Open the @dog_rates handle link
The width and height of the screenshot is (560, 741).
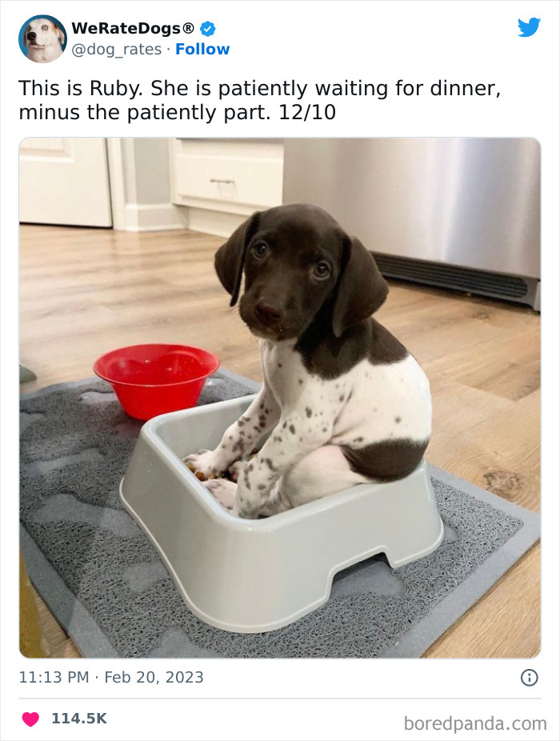[116, 49]
